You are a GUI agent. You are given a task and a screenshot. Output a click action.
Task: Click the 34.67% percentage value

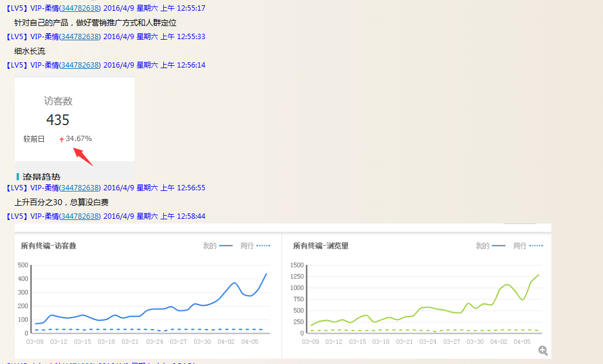[x=79, y=139]
